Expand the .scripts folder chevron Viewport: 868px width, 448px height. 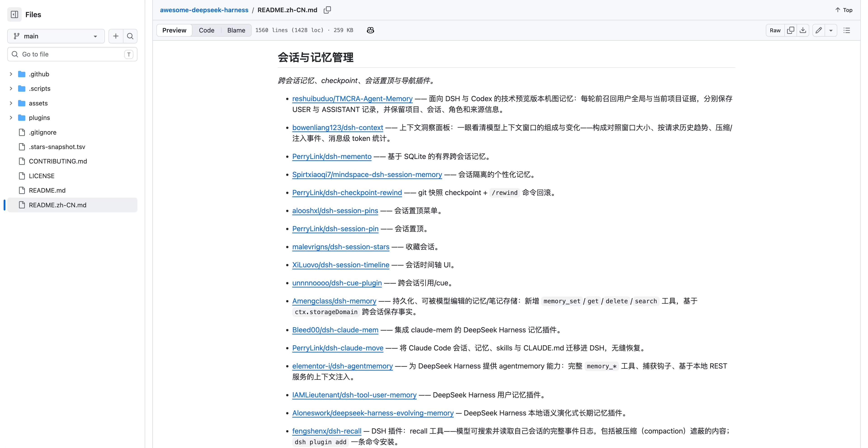coord(11,89)
